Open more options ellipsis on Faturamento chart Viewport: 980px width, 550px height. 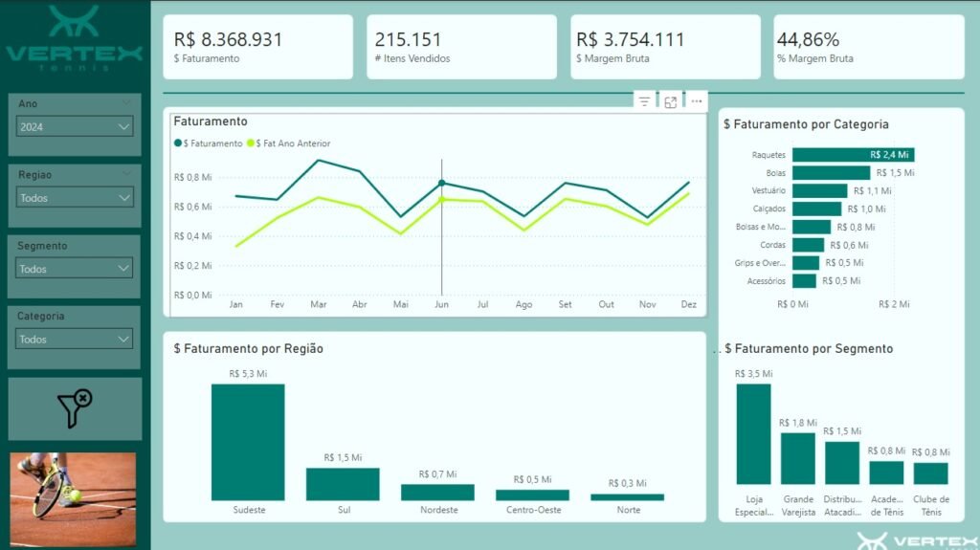click(x=696, y=101)
